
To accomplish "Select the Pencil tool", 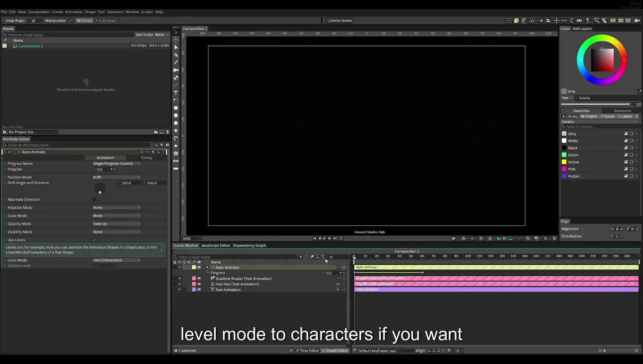I will [176, 62].
